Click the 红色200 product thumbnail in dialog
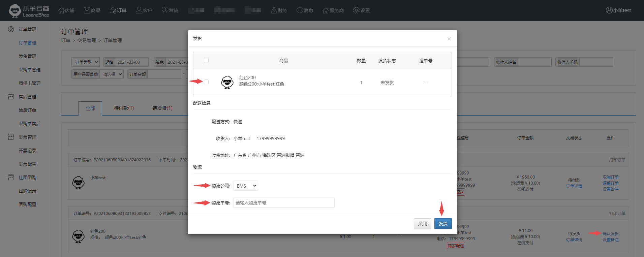The image size is (644, 257). tap(227, 82)
